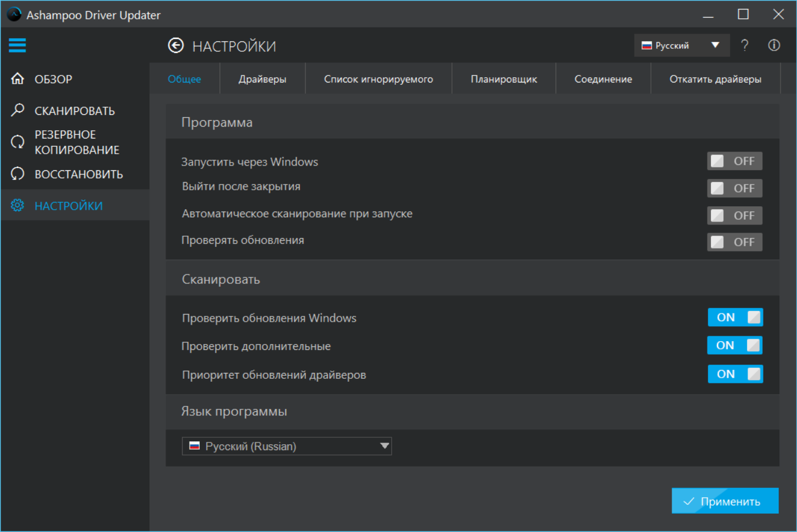
Task: Maximize the Ashampoo Driver Updater window
Action: [743, 14]
